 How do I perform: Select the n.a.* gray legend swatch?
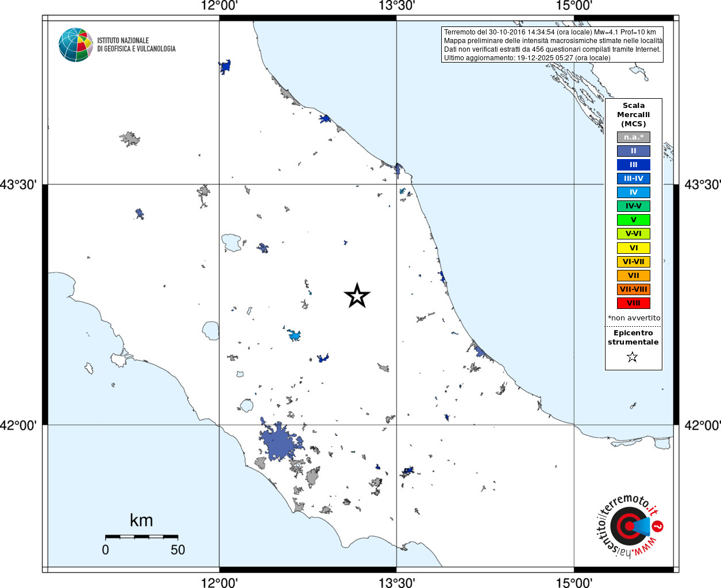(x=634, y=137)
